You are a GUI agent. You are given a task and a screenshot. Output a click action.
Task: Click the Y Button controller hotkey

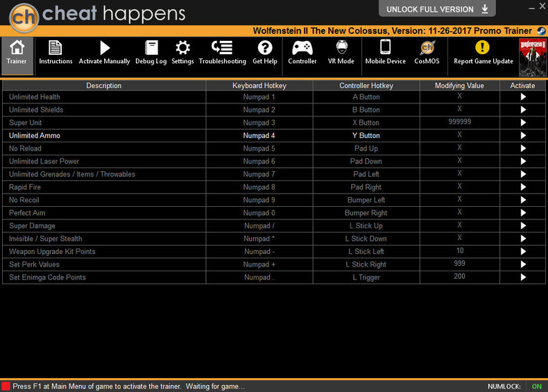click(x=366, y=136)
